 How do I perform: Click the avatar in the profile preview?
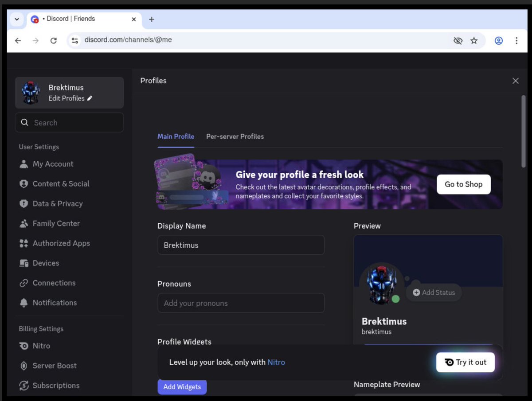[381, 285]
